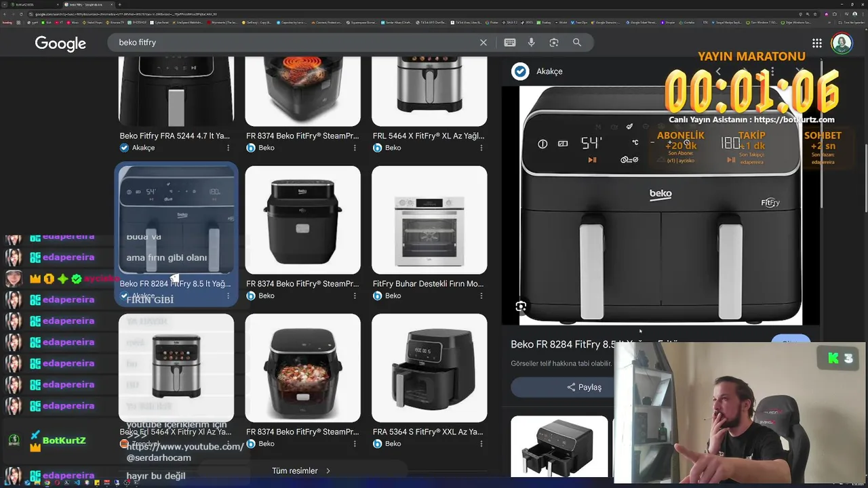Open the large dual-basket fryer preview image
Screen dimensions: 868x488
tap(660, 205)
